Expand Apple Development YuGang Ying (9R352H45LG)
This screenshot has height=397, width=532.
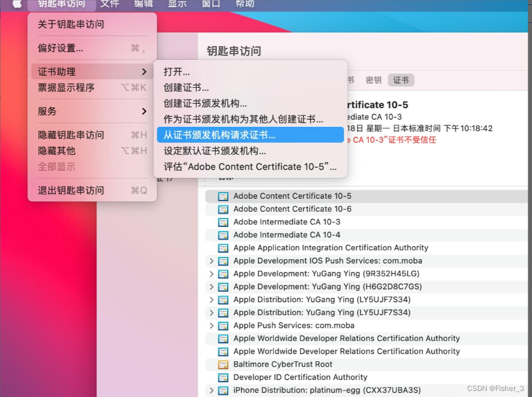pyautogui.click(x=211, y=273)
